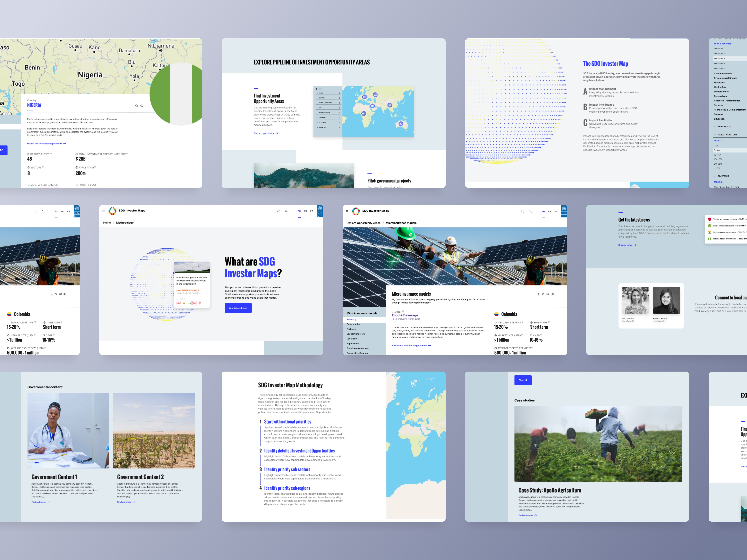Click the 110 cluster marker on map
The width and height of the screenshot is (747, 560).
point(372,106)
